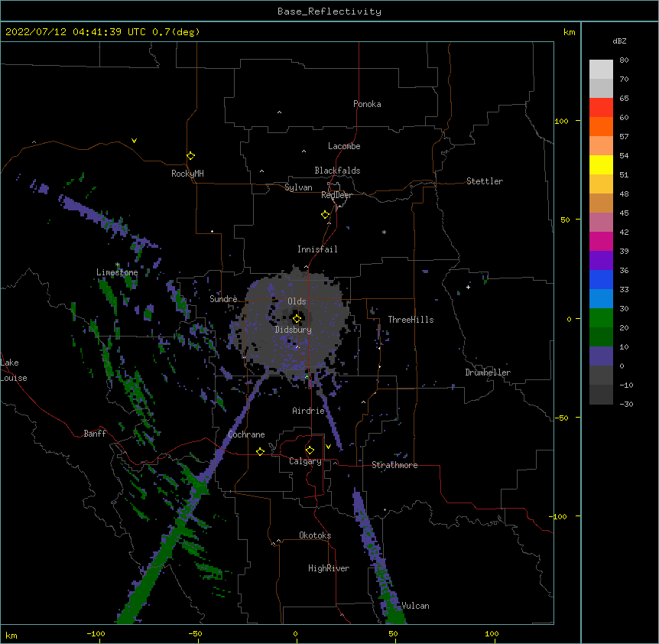Click the RedDeer city label
Viewport: 659px width, 644px height.
click(336, 195)
